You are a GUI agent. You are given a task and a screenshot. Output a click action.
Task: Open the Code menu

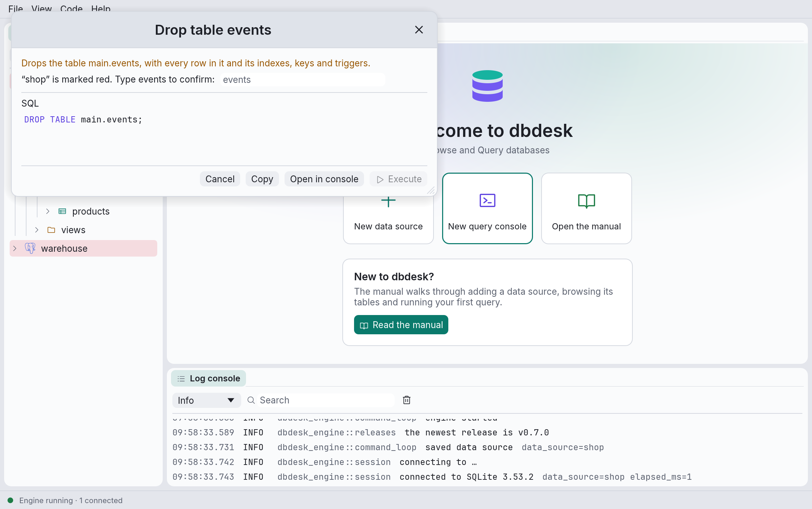pos(71,9)
